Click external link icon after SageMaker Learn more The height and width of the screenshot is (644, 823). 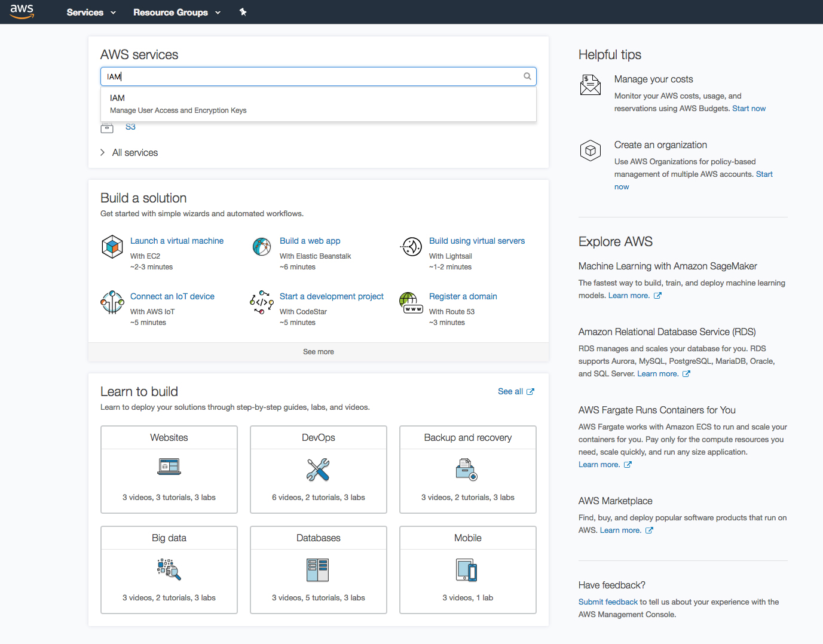657,295
